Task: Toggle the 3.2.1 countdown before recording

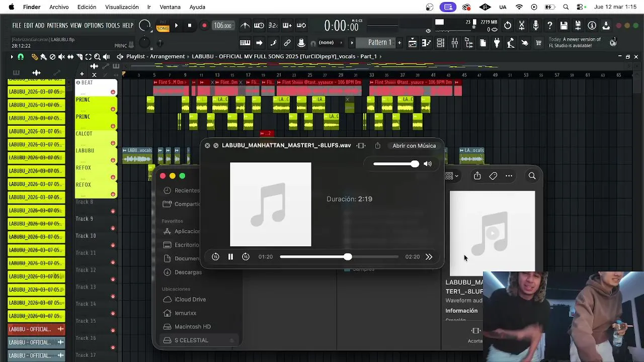Action: (273, 26)
